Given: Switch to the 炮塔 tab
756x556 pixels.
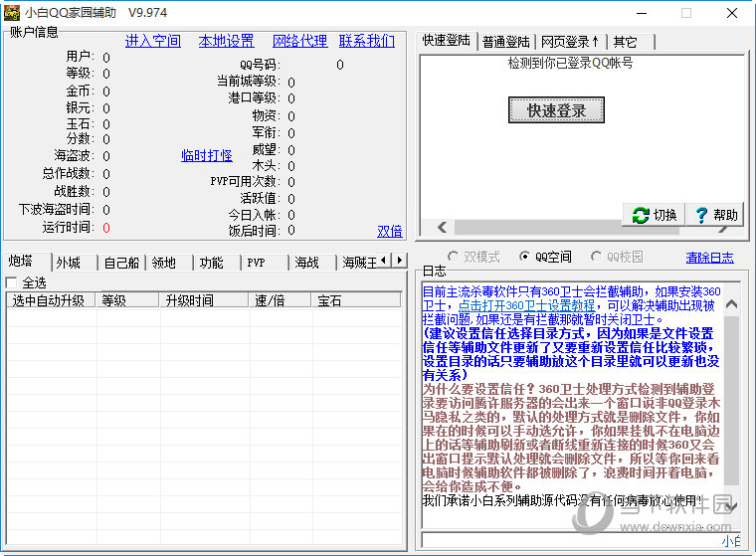Looking at the screenshot, I should coord(26,262).
